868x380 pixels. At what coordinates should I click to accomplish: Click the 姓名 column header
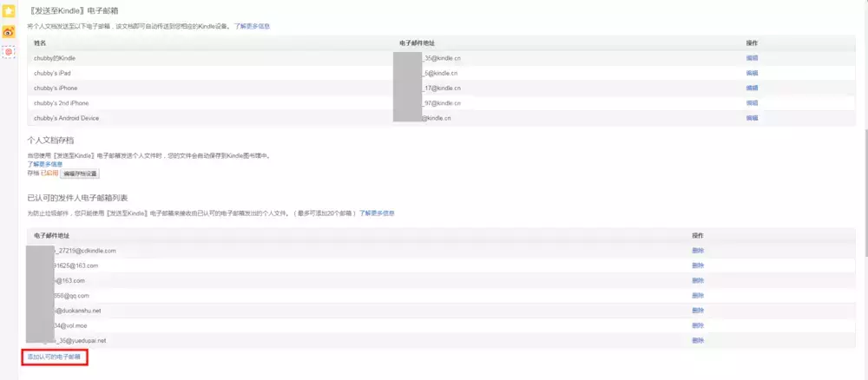[39, 43]
